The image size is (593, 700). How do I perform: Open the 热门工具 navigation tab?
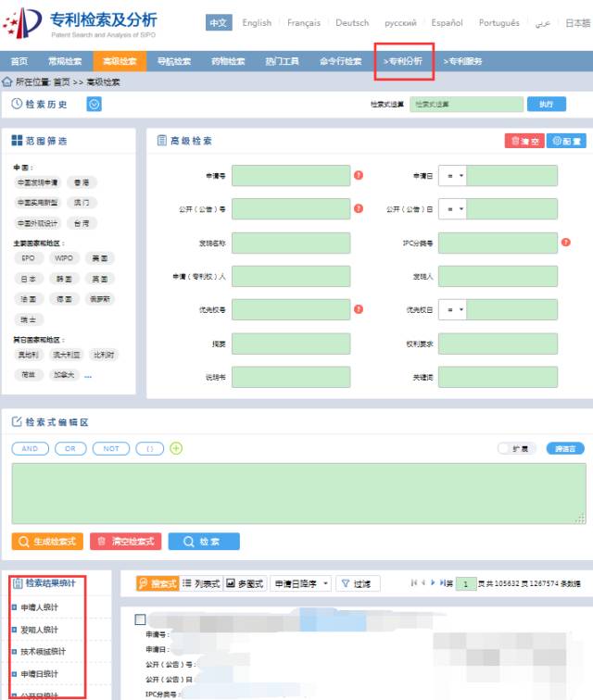[x=282, y=61]
